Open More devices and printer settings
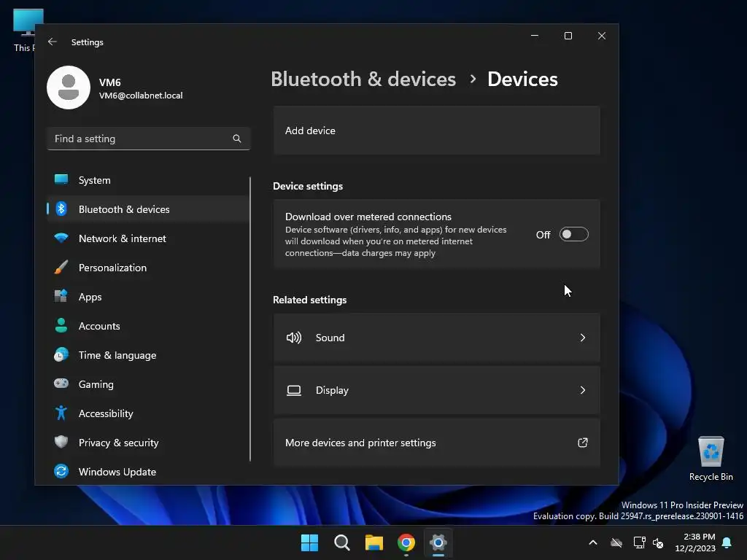 pyautogui.click(x=436, y=443)
